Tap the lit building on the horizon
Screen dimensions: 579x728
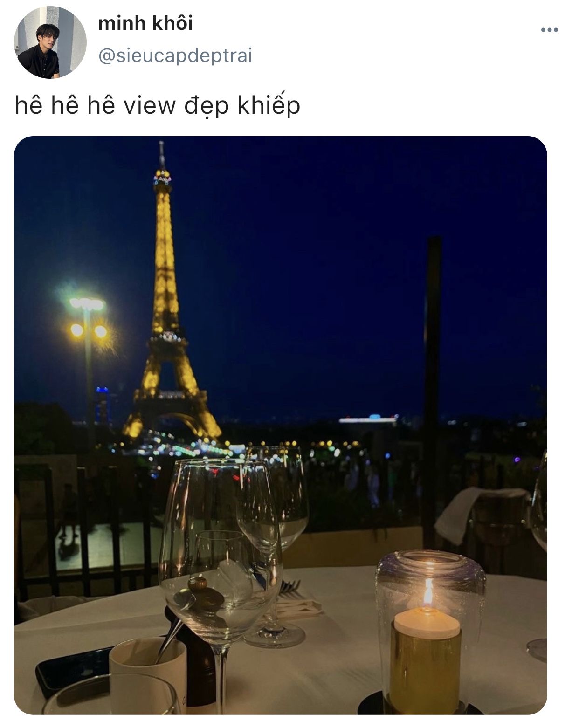(368, 419)
